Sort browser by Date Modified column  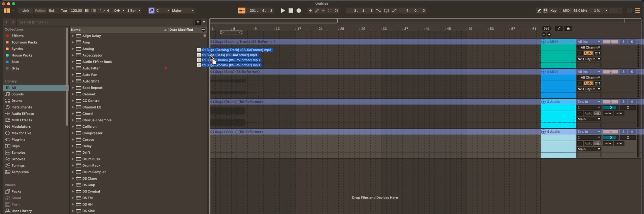(x=181, y=30)
